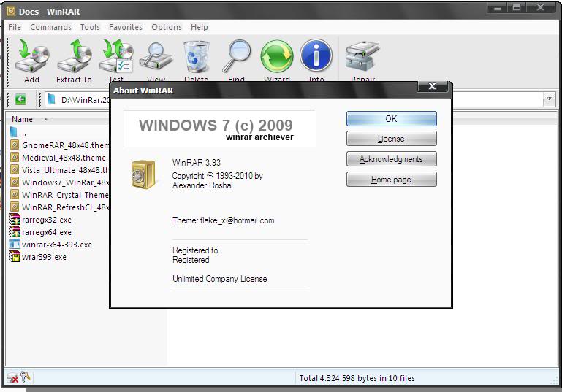
Task: Click OK in About WinRAR dialog
Action: [x=392, y=118]
